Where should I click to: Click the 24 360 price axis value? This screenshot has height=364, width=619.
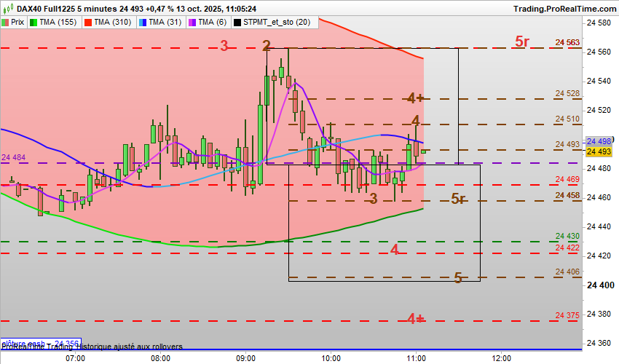599,343
